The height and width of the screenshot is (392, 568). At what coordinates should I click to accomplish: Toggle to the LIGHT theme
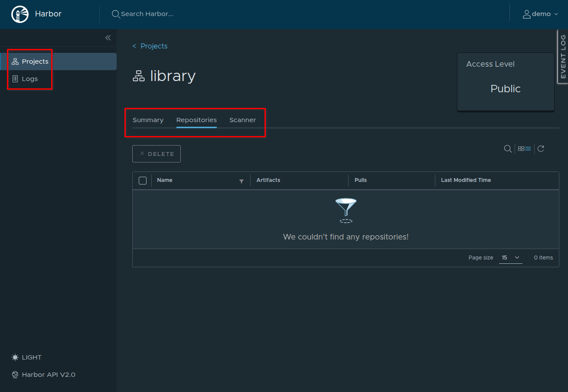pos(32,357)
